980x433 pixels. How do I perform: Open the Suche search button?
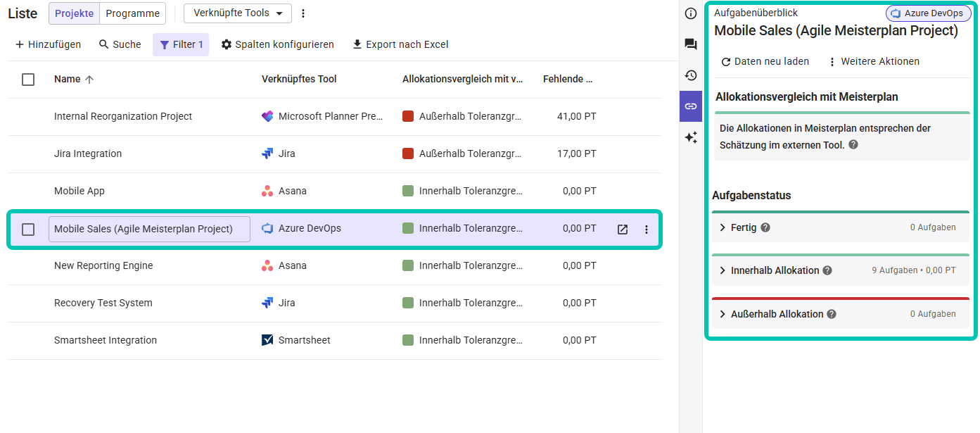point(120,44)
